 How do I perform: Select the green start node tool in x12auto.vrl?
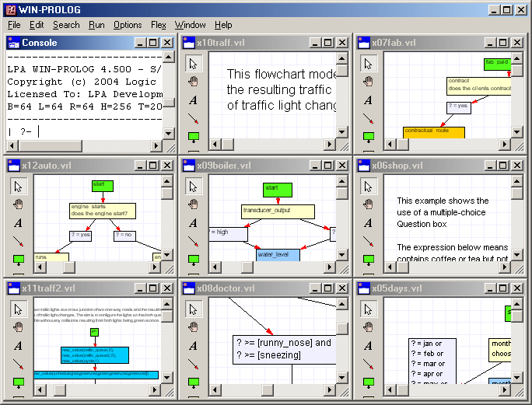[x=19, y=260]
